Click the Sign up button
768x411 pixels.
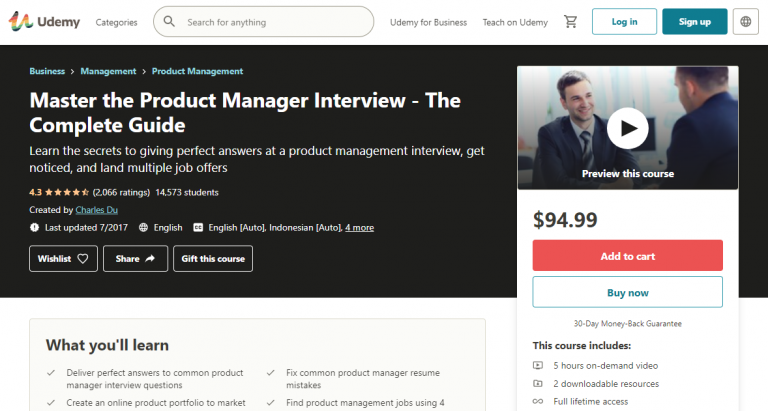[694, 22]
